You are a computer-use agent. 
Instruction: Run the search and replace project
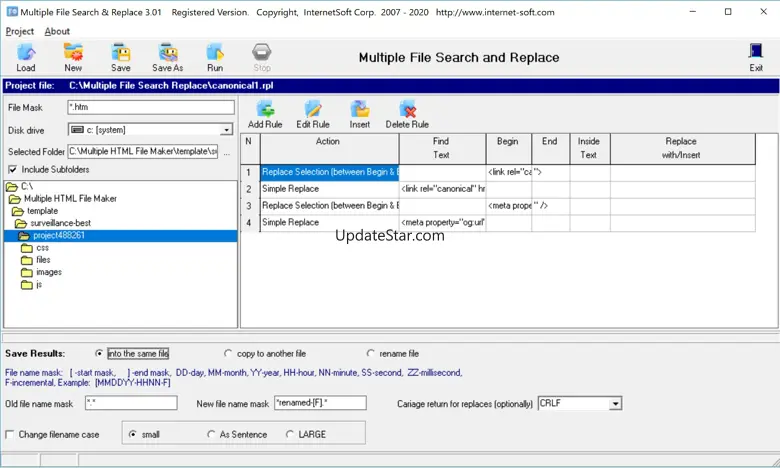pos(215,57)
